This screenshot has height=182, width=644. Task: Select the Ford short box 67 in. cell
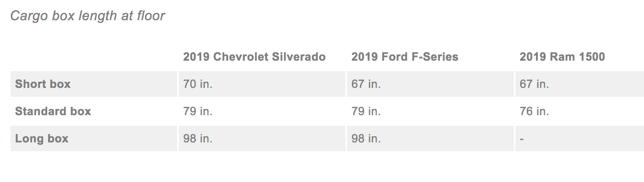point(430,84)
